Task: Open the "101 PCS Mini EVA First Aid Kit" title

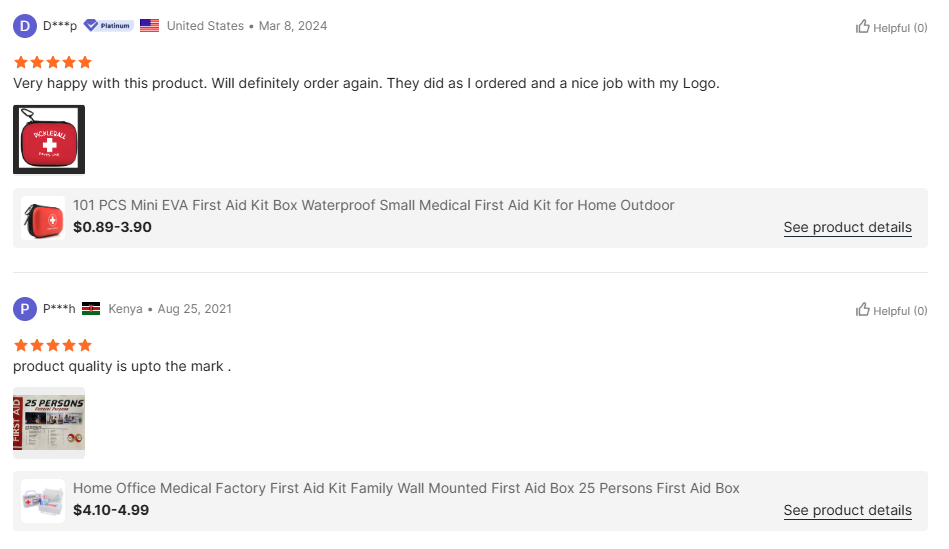Action: coord(373,205)
